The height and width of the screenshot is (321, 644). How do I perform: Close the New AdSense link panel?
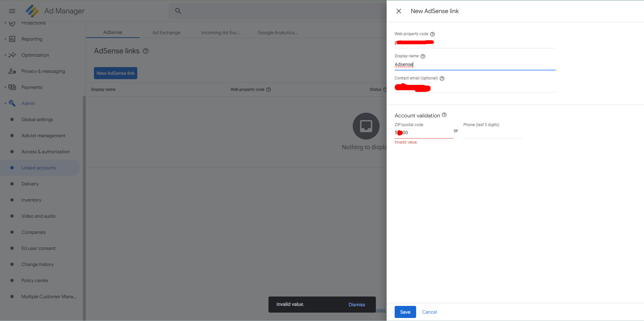click(x=399, y=11)
